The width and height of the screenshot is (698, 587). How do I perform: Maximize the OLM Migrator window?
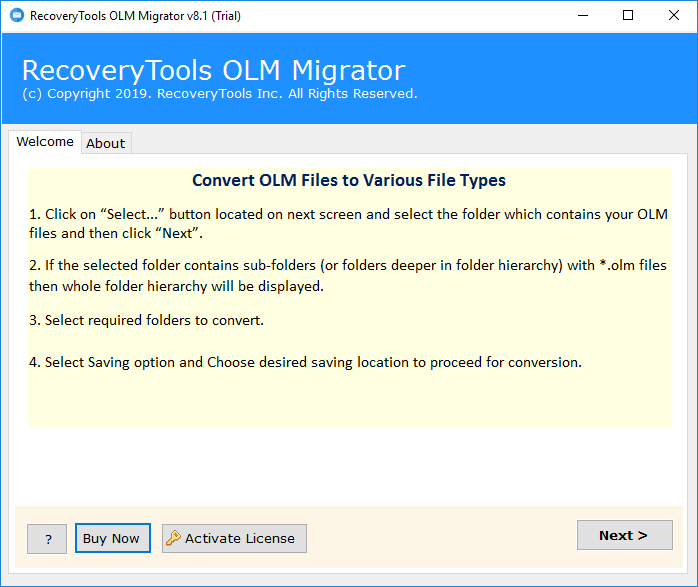coord(628,16)
